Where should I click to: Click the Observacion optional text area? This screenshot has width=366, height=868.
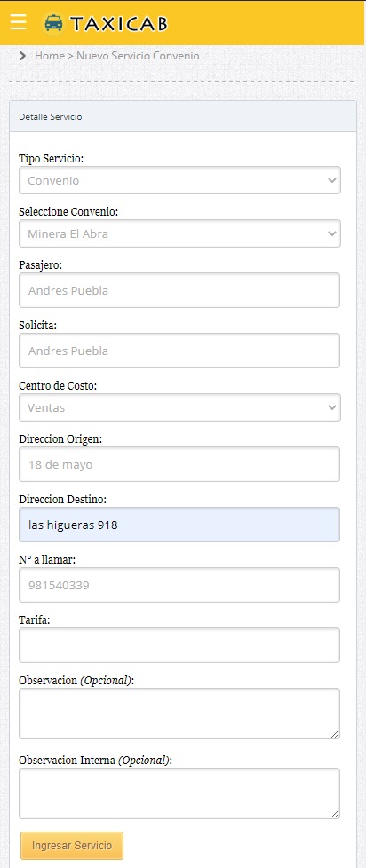click(179, 714)
